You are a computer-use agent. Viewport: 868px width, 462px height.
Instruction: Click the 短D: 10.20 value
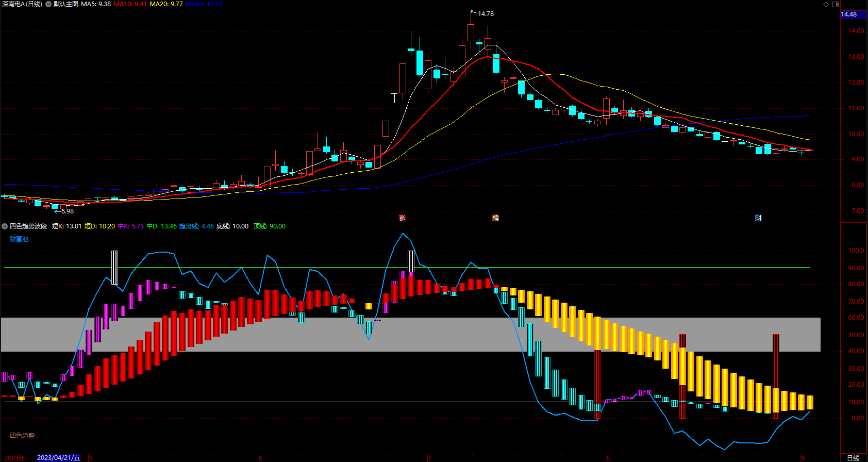(99, 226)
